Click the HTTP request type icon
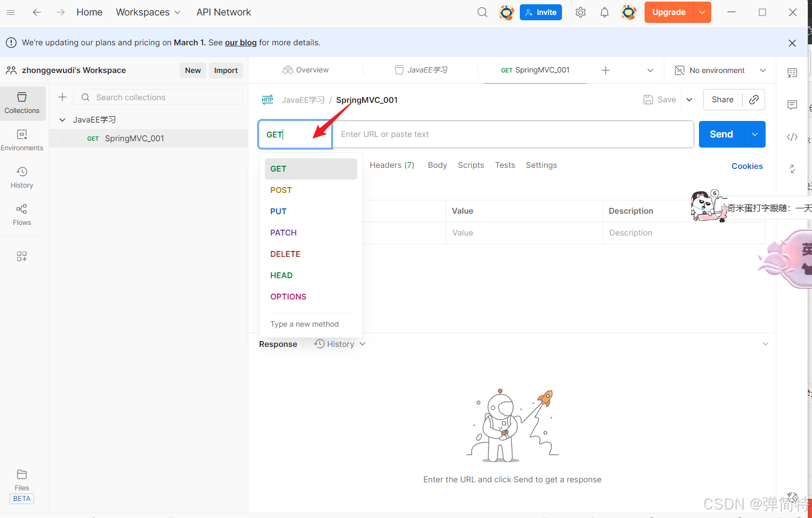 (x=268, y=100)
